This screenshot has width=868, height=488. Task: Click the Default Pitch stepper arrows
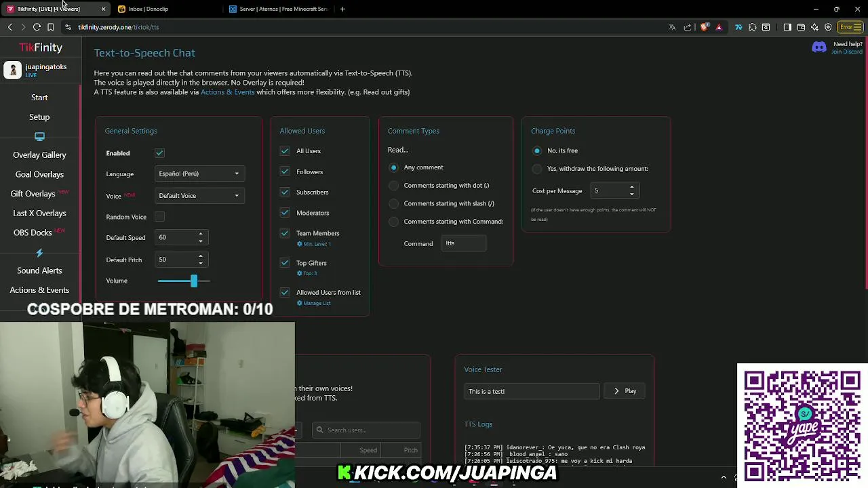click(x=201, y=260)
